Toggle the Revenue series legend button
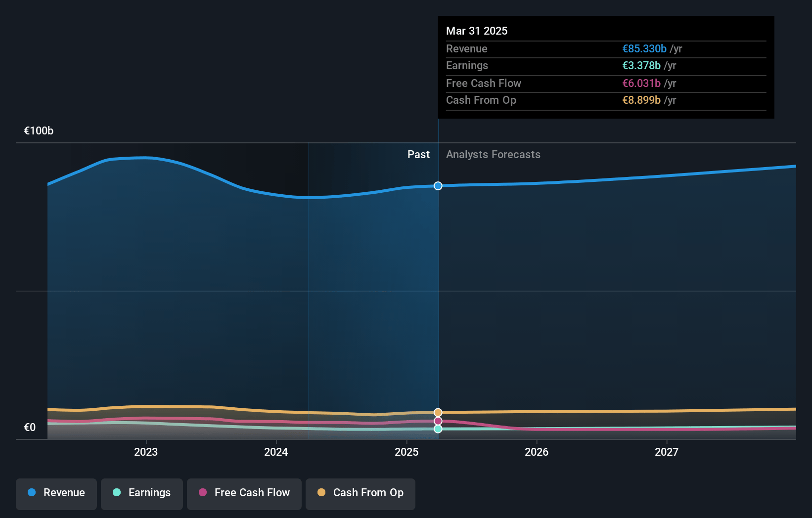Viewport: 812px width, 518px height. pos(56,494)
